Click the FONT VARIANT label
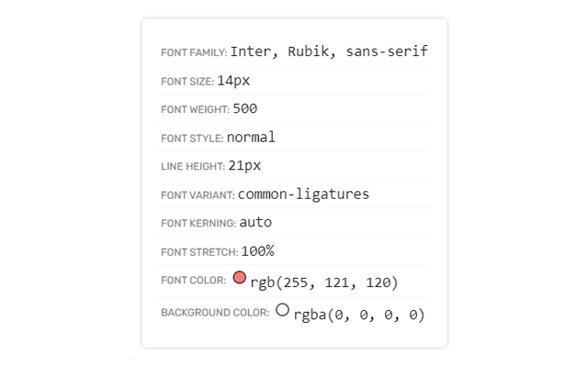 click(198, 196)
